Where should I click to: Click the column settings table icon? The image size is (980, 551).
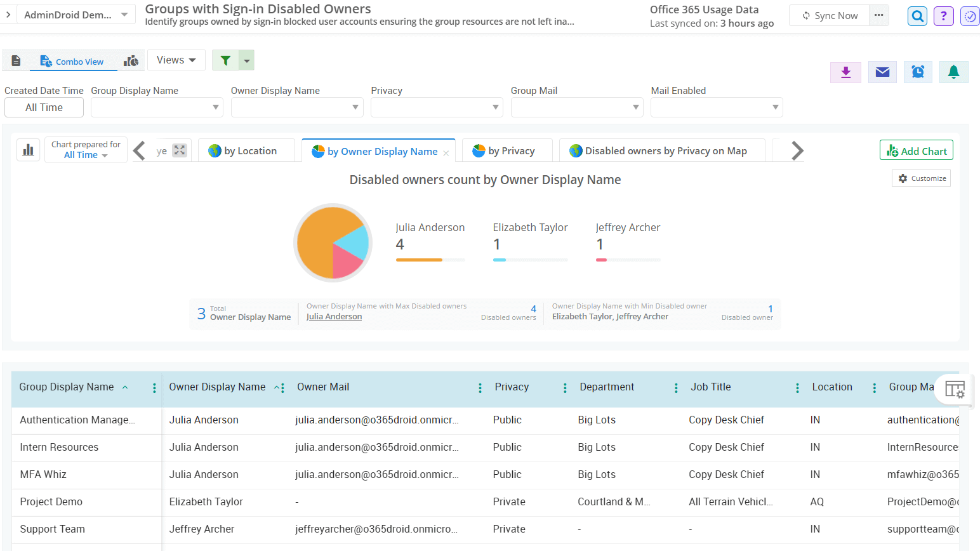(955, 388)
